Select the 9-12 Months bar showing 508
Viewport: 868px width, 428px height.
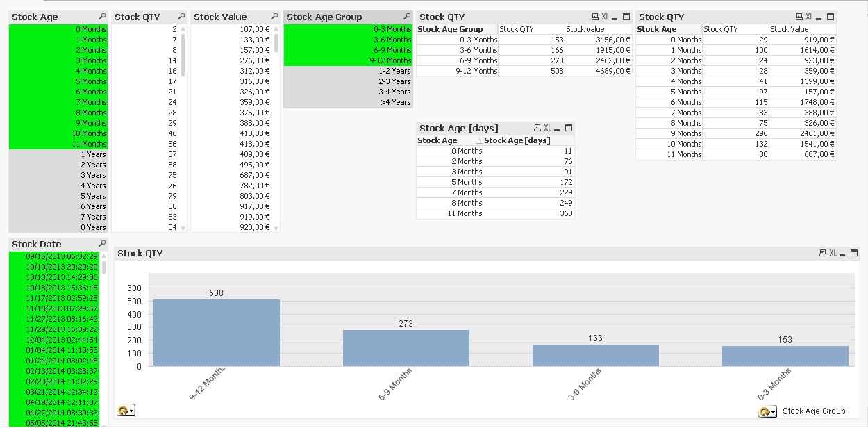coord(215,334)
